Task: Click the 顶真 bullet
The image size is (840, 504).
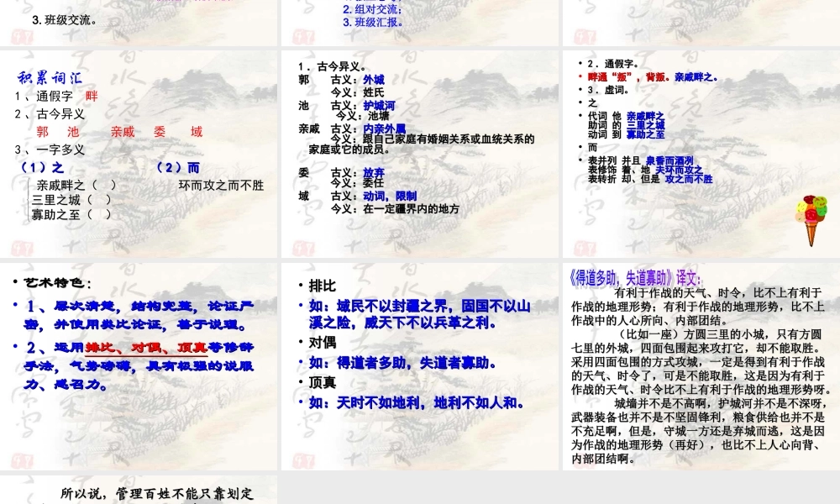Action: click(322, 382)
